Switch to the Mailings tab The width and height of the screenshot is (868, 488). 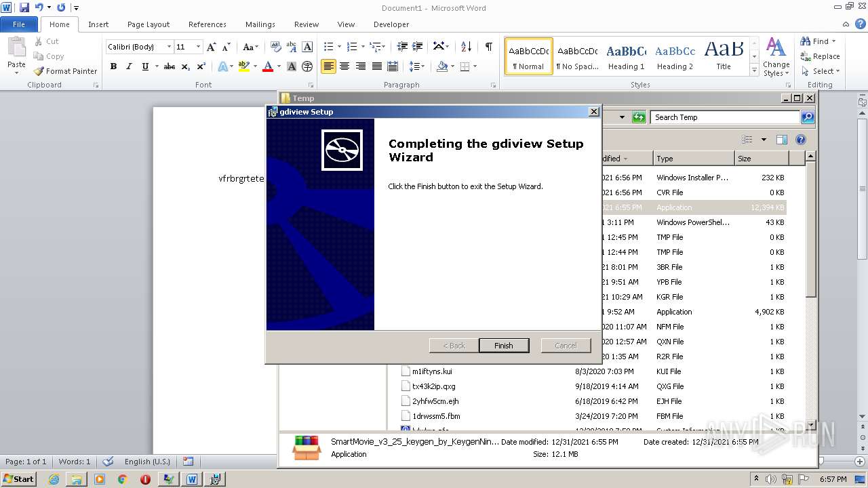[260, 24]
